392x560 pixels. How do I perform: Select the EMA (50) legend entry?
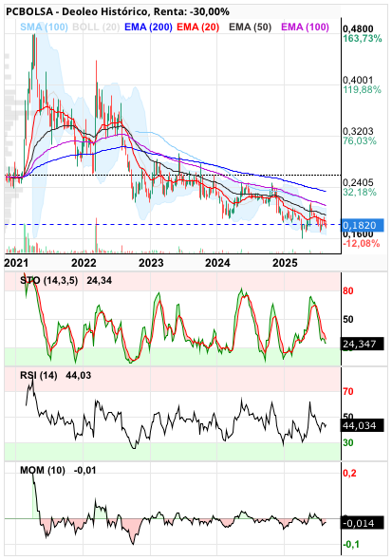pyautogui.click(x=251, y=28)
